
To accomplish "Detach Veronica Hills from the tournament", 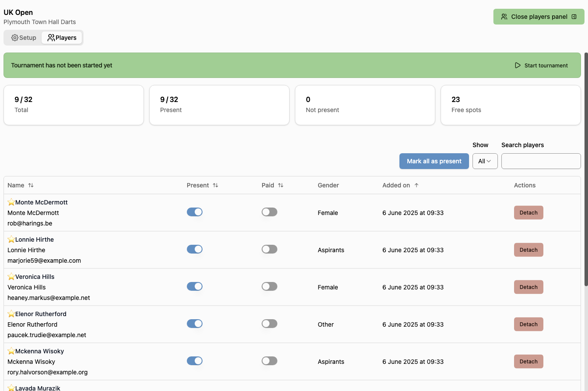I will (528, 287).
